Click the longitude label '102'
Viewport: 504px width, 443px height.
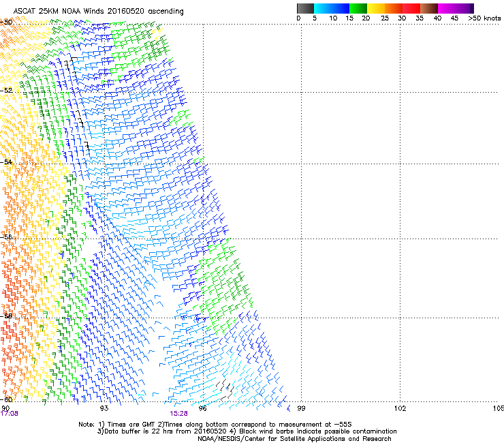pyautogui.click(x=400, y=408)
